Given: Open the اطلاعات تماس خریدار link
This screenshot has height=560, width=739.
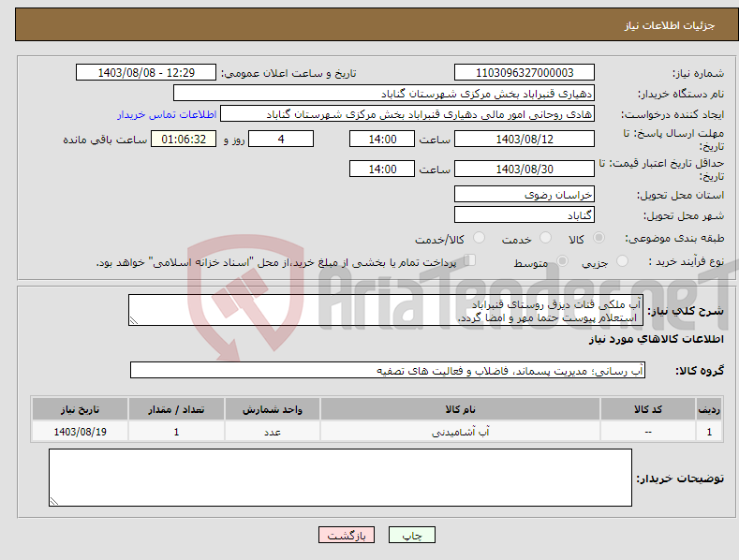Looking at the screenshot, I should [167, 114].
